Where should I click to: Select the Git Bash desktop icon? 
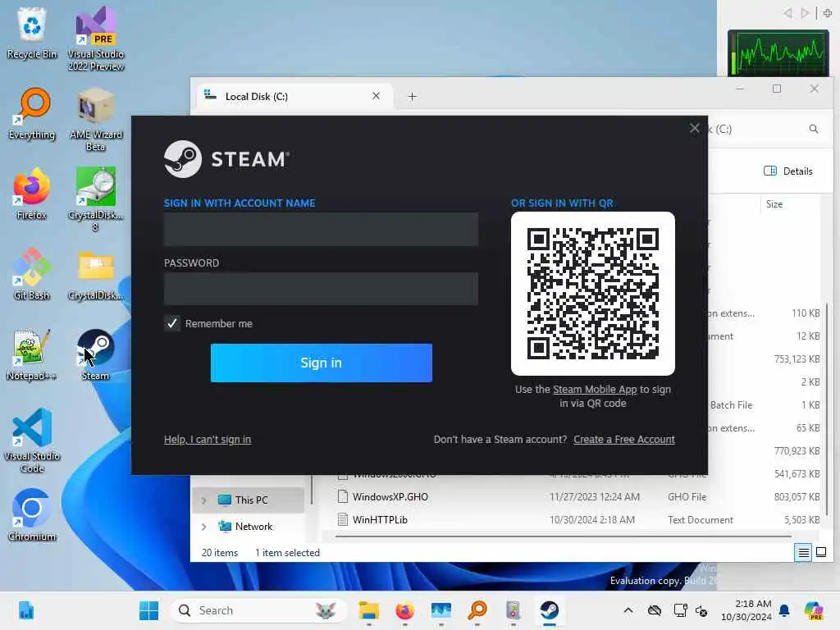[32, 274]
